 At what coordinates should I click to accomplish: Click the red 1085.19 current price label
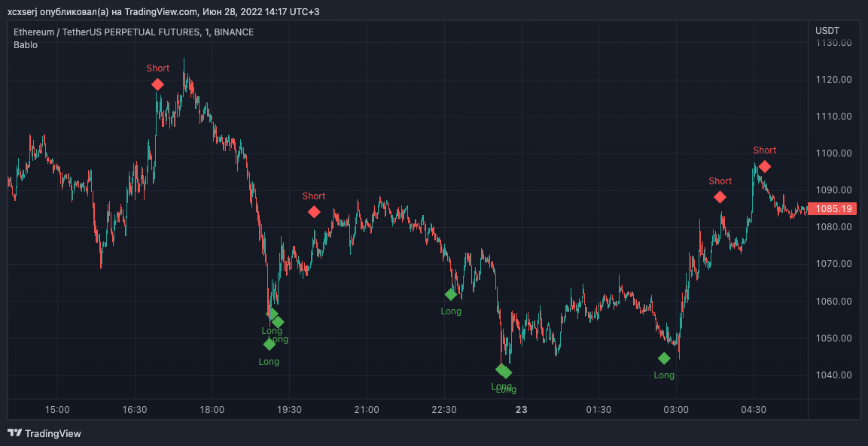coord(833,208)
